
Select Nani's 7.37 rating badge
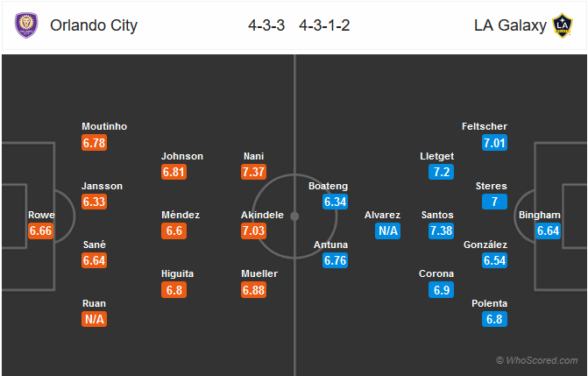coord(254,173)
